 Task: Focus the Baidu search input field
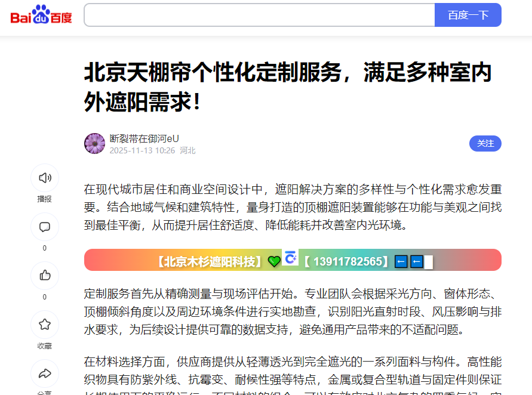259,15
